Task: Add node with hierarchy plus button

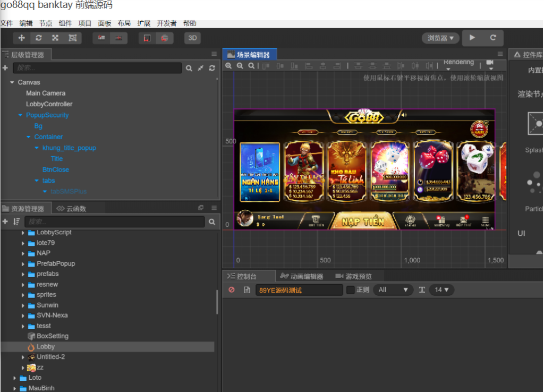Action: 5,67
